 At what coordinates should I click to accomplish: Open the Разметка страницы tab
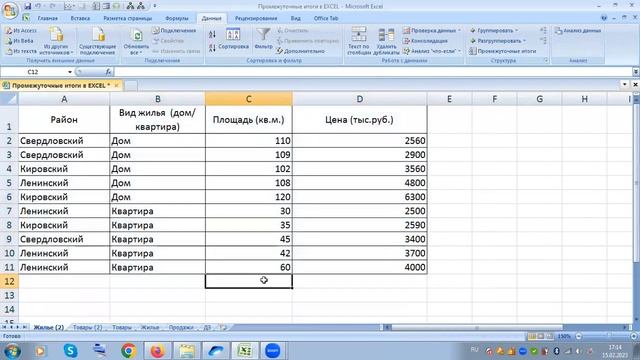(x=127, y=18)
